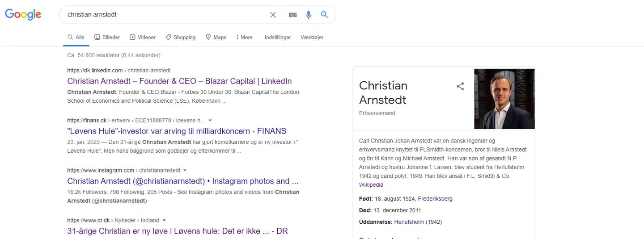This screenshot has width=644, height=239.
Task: Share the Christian Arnstedt knowledge panel
Action: pos(460,87)
